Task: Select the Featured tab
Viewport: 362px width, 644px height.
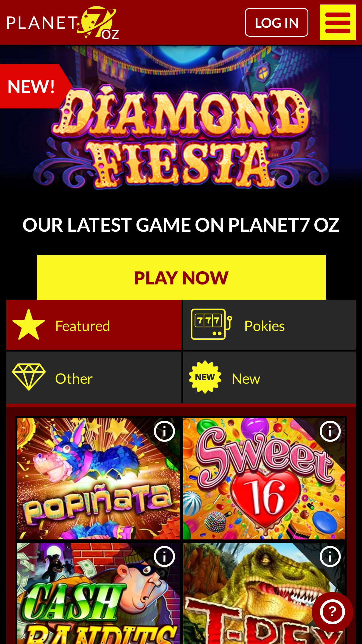Action: point(94,325)
